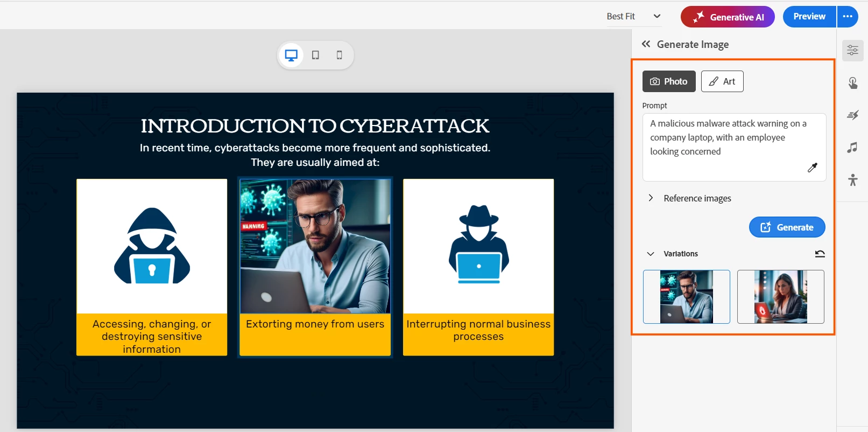Open the animations lightning icon panel
Screen dimensions: 868x432
click(853, 115)
